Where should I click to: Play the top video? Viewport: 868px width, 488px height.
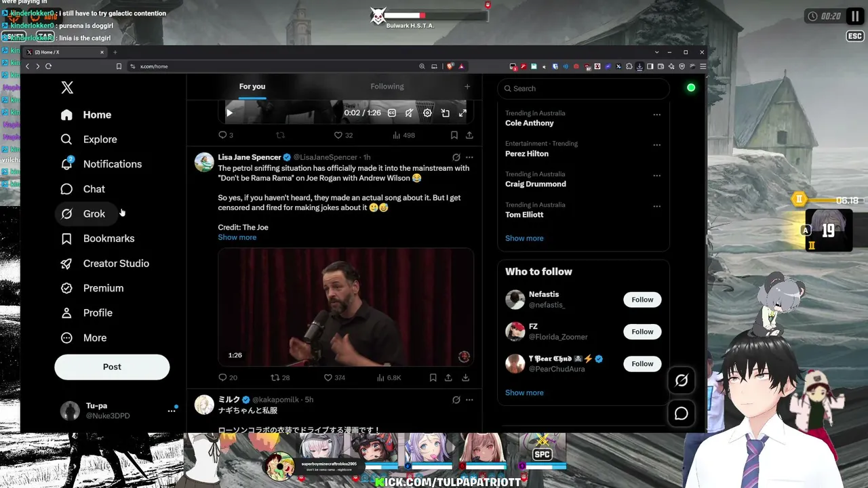229,113
